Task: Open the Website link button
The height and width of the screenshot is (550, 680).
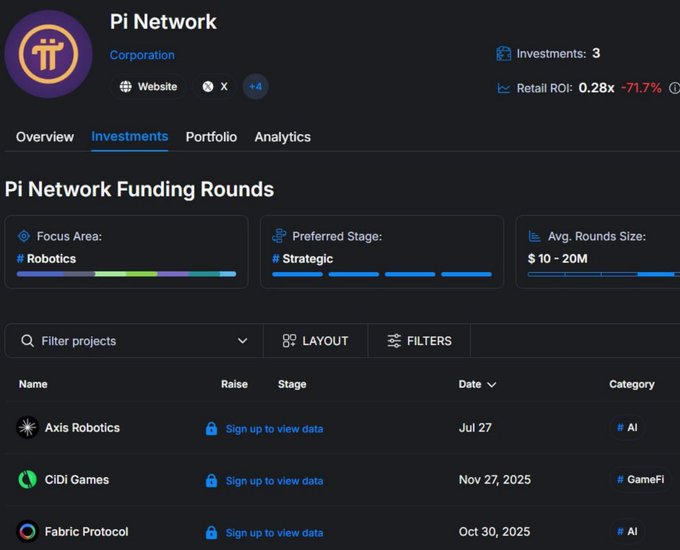Action: coord(148,87)
